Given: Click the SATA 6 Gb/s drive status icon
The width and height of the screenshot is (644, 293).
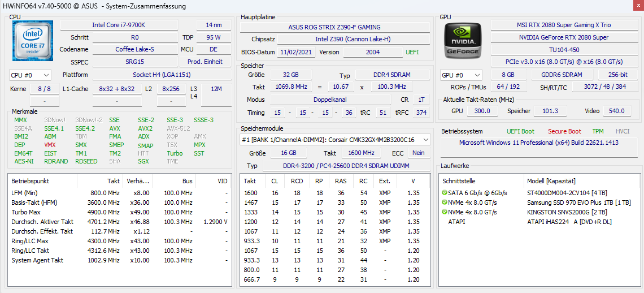Looking at the screenshot, I should 445,193.
